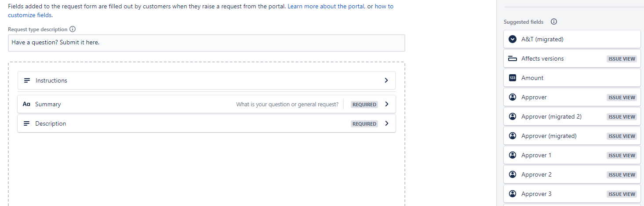Click the Affects versions field icon
644x206 pixels.
512,58
